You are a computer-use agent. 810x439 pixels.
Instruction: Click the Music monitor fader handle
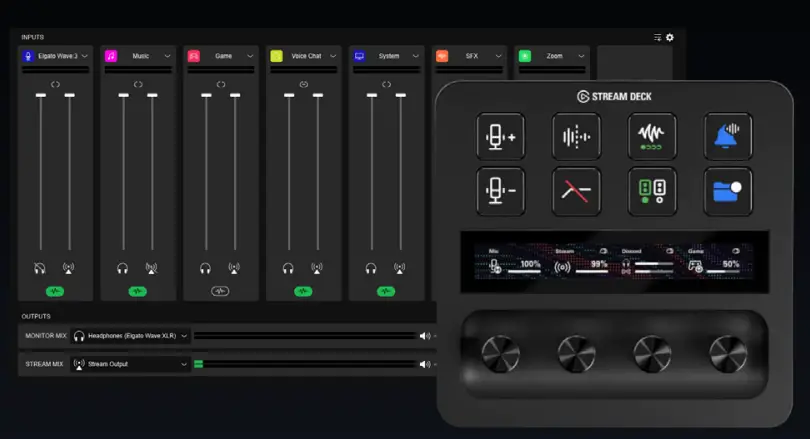click(123, 95)
